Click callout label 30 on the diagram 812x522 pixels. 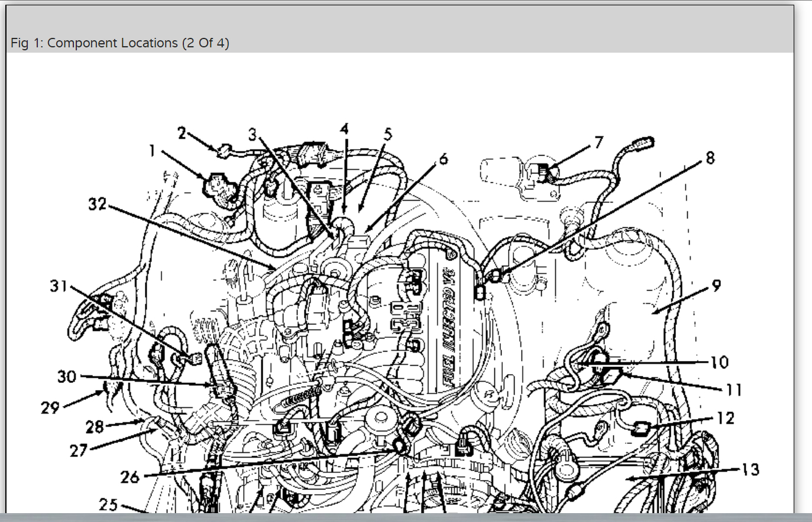67,376
